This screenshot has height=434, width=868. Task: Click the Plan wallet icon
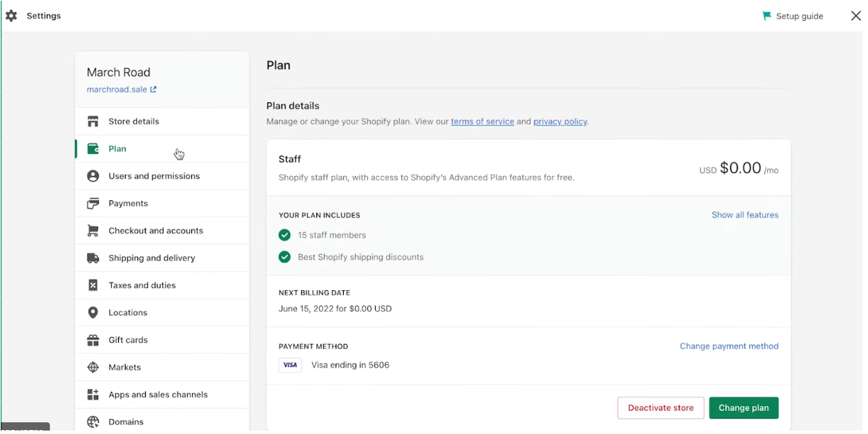[93, 149]
